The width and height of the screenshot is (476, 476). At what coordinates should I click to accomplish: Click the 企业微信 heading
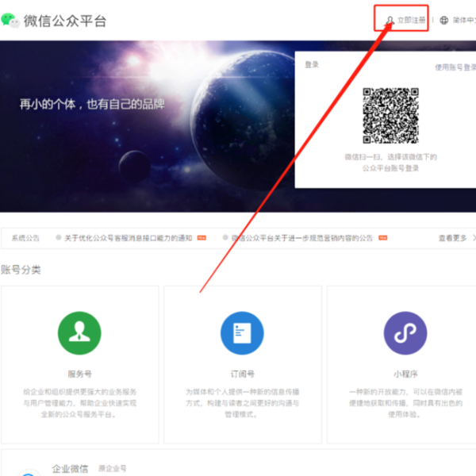pyautogui.click(x=70, y=468)
